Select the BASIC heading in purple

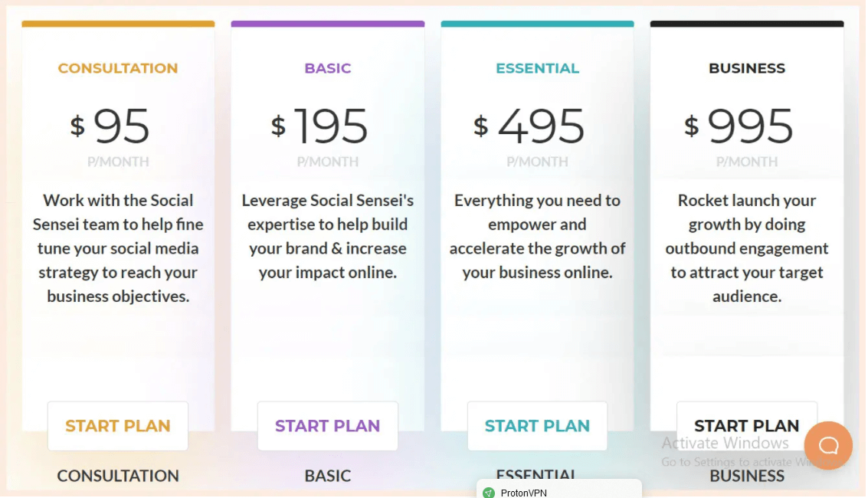tap(328, 68)
